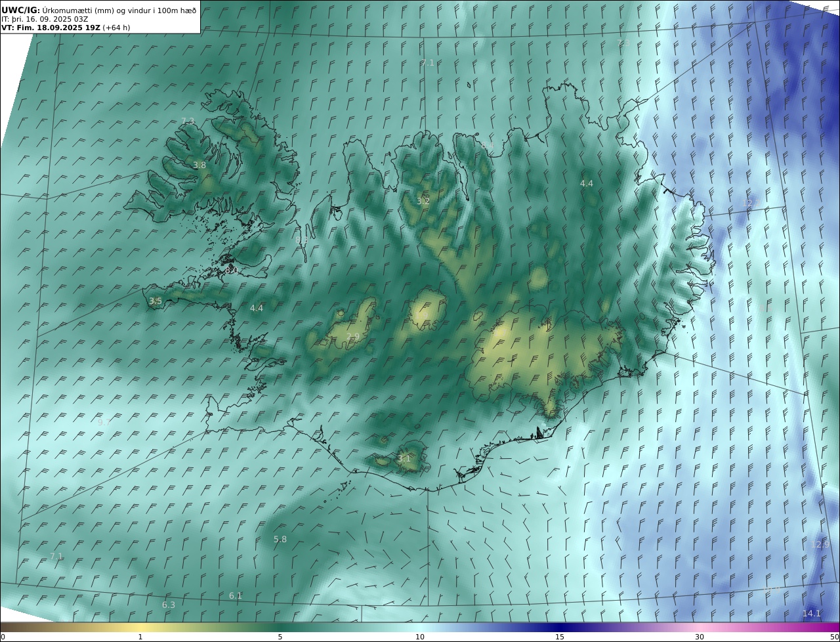Click the colorbar tick label 30

[700, 637]
